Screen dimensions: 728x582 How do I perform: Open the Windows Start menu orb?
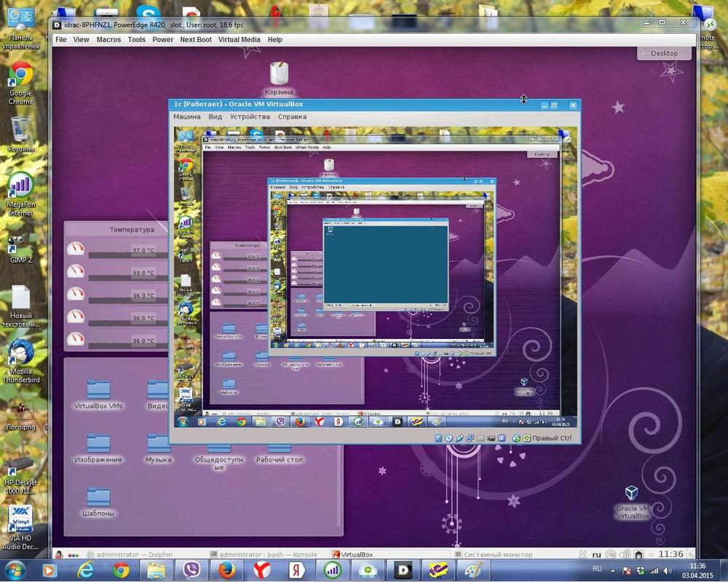tap(15, 570)
